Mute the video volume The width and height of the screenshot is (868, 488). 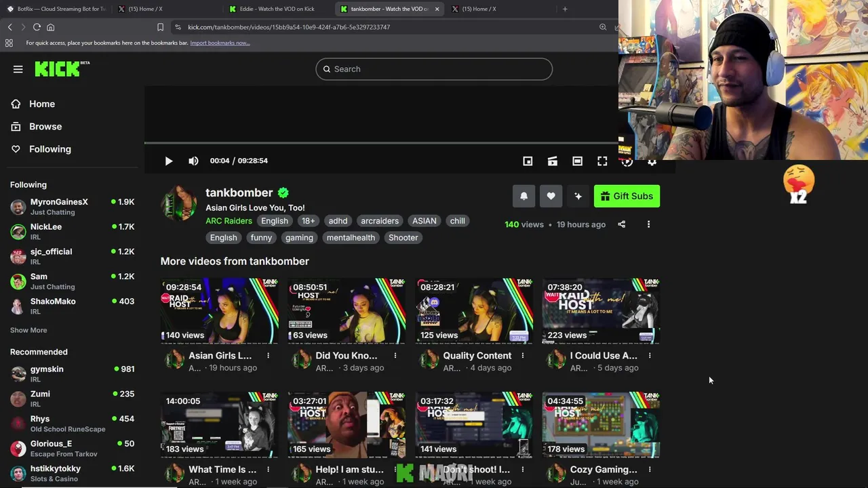click(193, 161)
